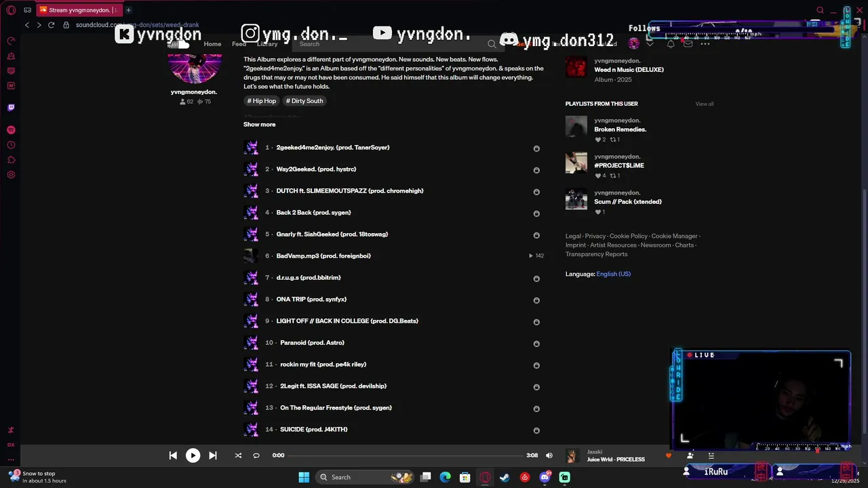This screenshot has height=488, width=868.
Task: Reload the SoundCloud page
Action: (51, 25)
